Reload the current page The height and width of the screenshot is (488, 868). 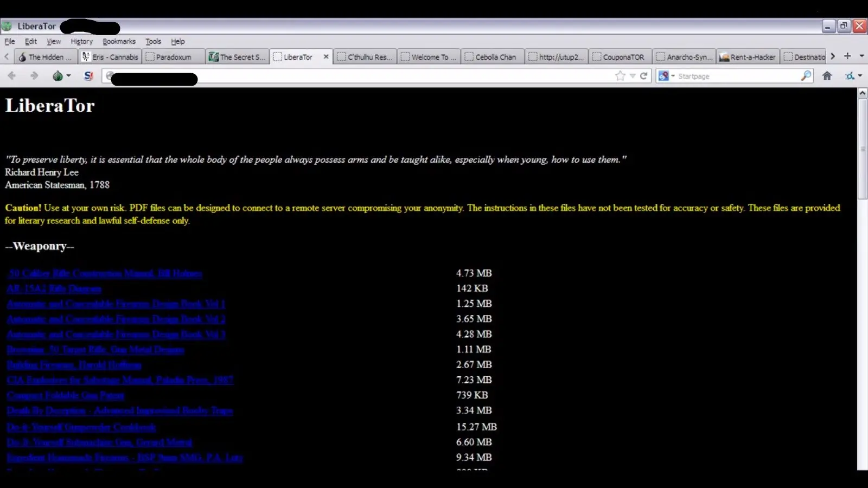coord(643,76)
